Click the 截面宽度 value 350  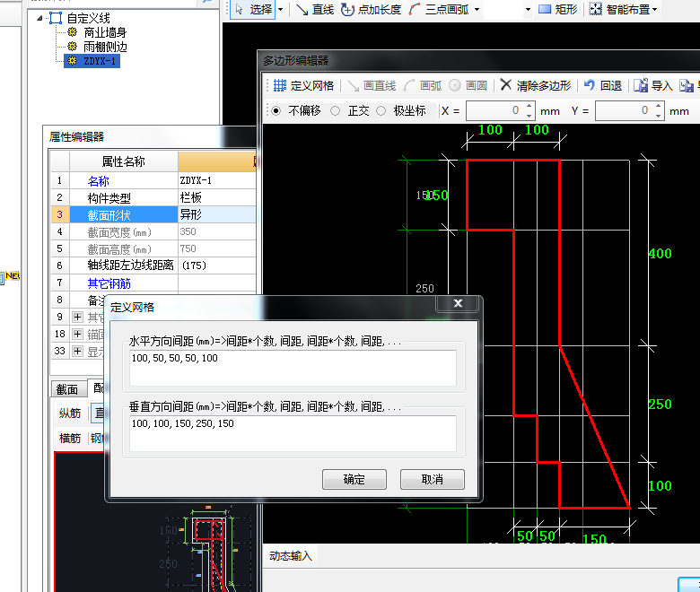coord(188,231)
